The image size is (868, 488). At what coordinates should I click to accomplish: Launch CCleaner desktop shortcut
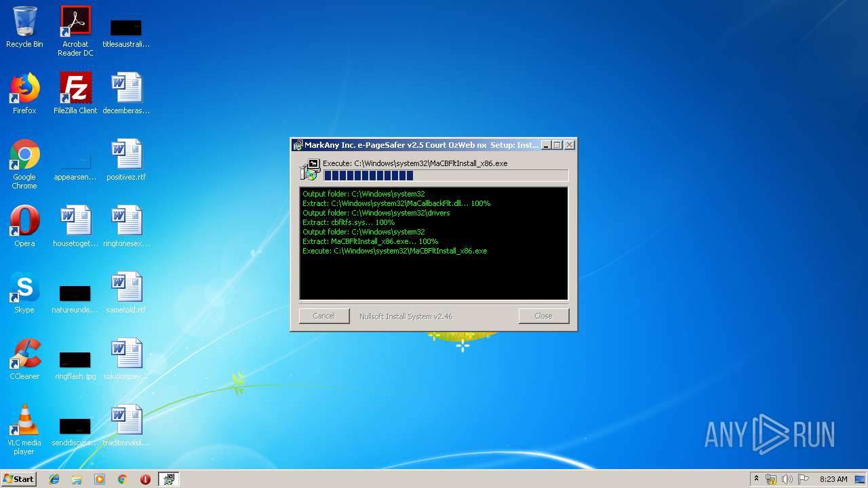pyautogui.click(x=24, y=359)
